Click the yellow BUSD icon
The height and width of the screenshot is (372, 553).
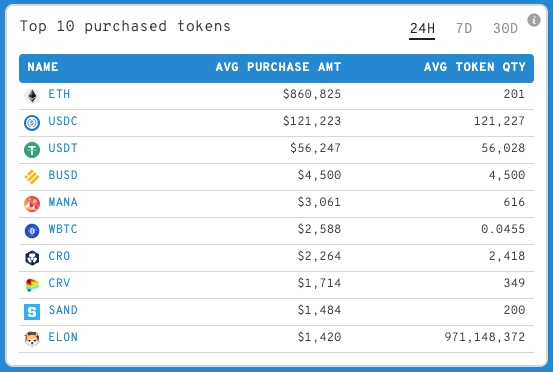coord(32,177)
